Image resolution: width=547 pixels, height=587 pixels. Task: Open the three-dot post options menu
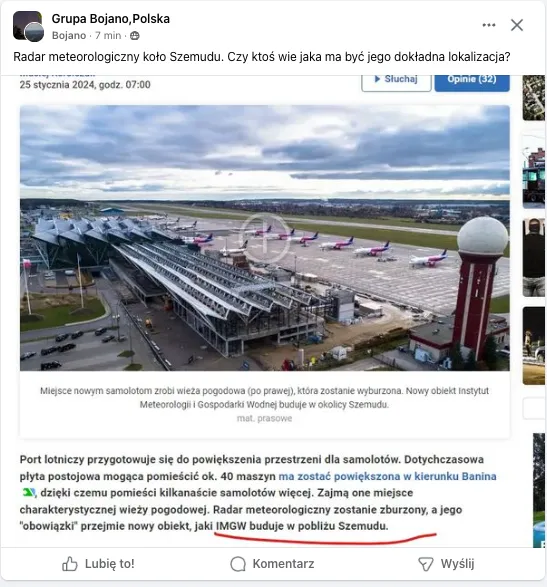click(489, 25)
